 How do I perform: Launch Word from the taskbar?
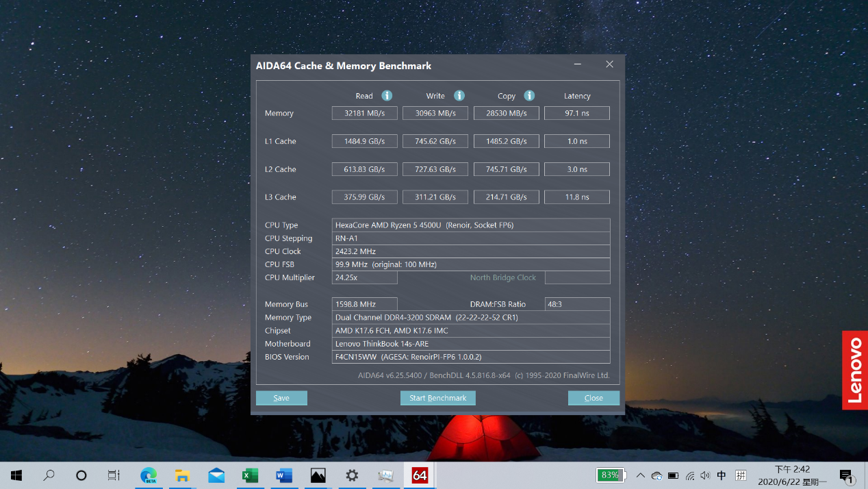click(x=284, y=475)
